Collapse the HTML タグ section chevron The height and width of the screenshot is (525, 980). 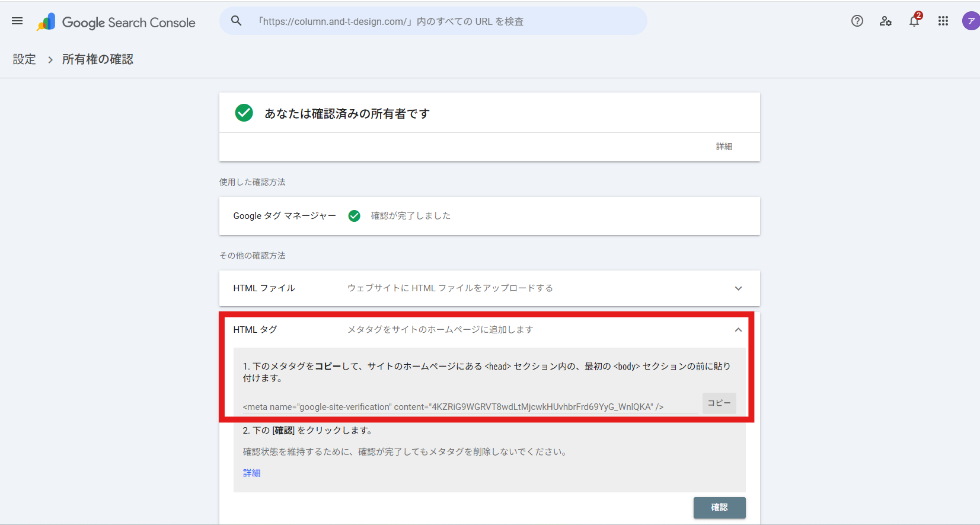tap(738, 330)
